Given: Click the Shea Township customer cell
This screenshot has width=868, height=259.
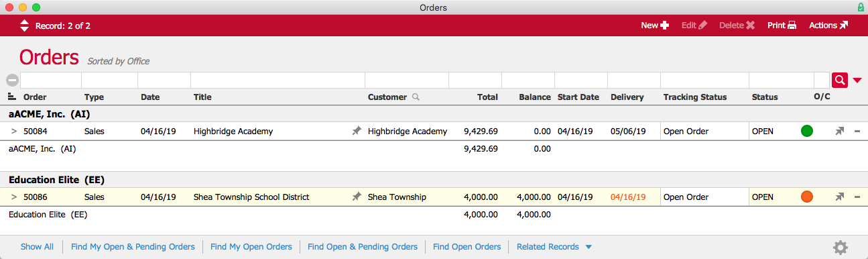Looking at the screenshot, I should coord(397,197).
